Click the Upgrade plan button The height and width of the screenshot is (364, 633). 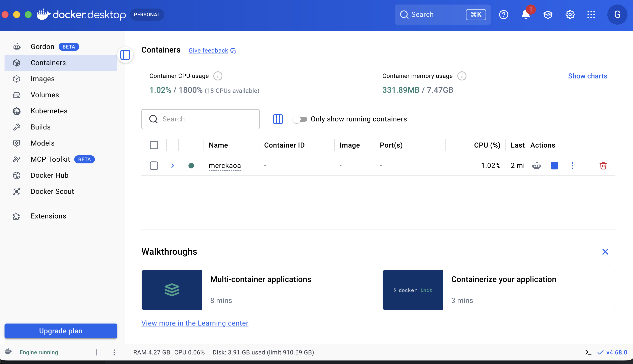61,331
